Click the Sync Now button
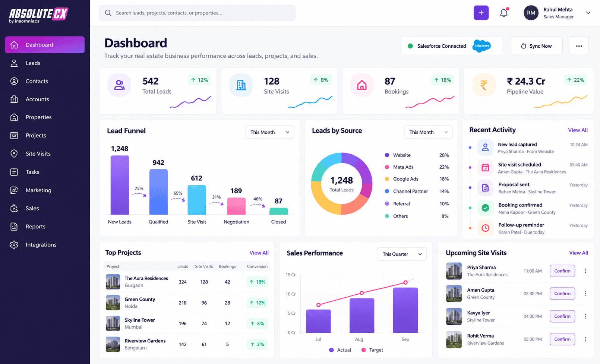The image size is (600, 364). [536, 46]
